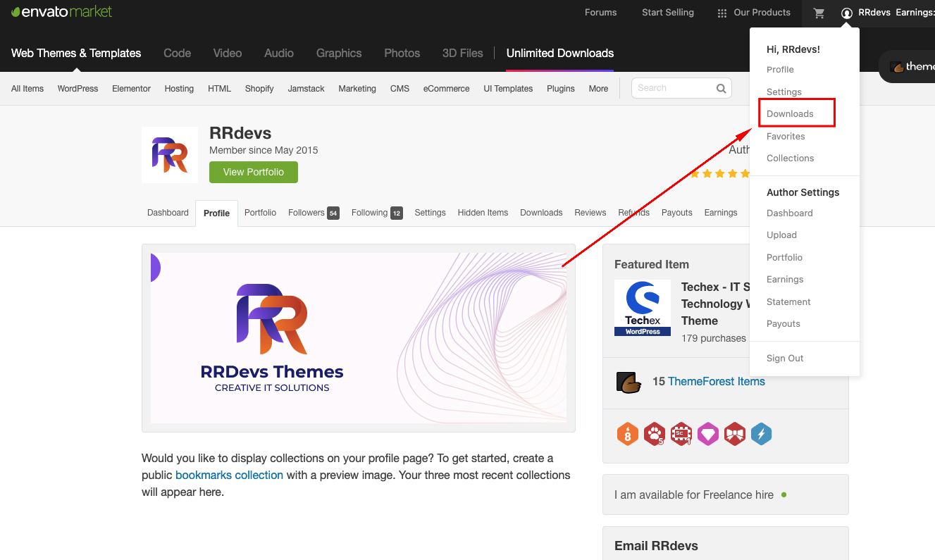Click the Techex featured item thumbnail
The height and width of the screenshot is (560, 935).
tap(643, 308)
